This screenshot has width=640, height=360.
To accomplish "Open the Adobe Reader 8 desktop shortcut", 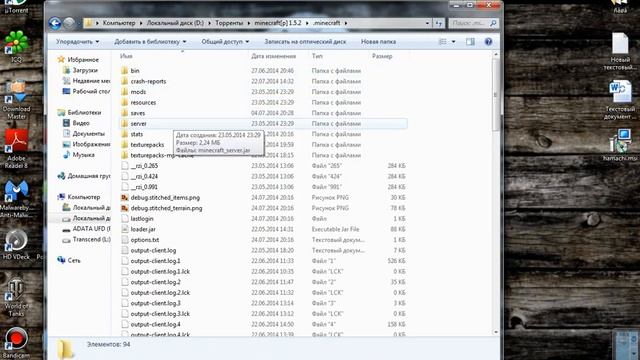I will pos(16,149).
